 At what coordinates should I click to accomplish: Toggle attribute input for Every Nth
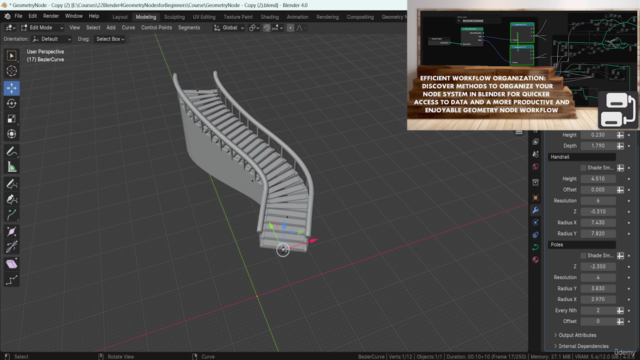coord(620,311)
